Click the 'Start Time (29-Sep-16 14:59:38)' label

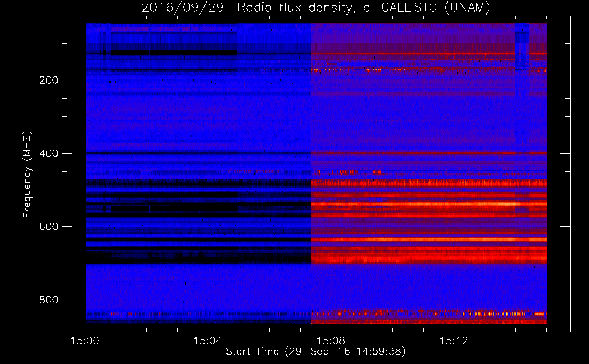316,351
